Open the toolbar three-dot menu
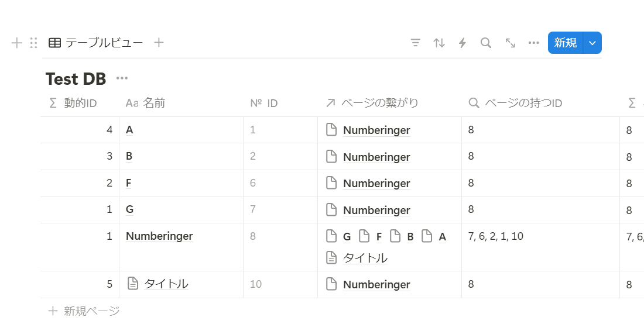This screenshot has height=324, width=644. point(533,43)
